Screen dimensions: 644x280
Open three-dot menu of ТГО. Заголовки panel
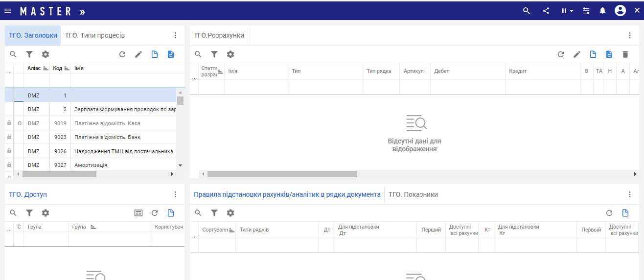[176, 35]
